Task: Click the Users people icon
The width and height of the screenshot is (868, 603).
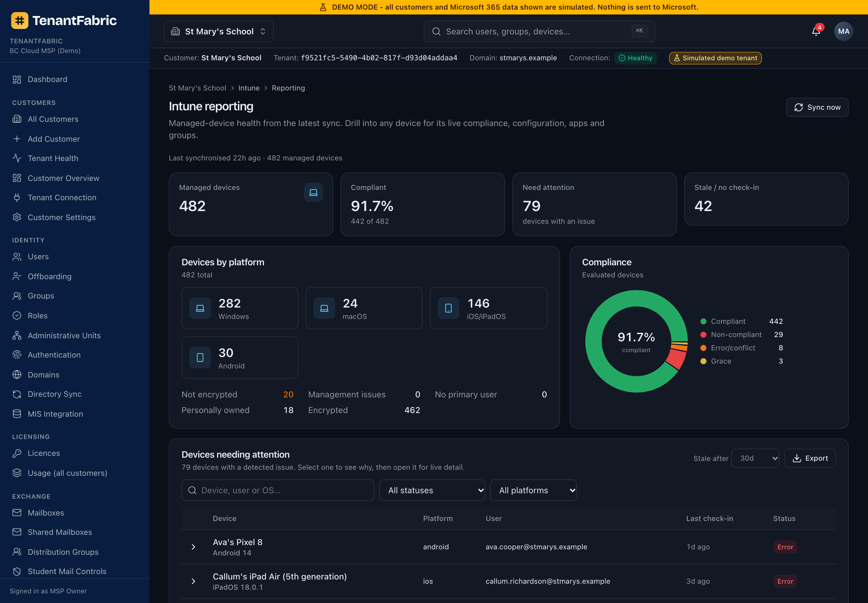Action: click(17, 257)
